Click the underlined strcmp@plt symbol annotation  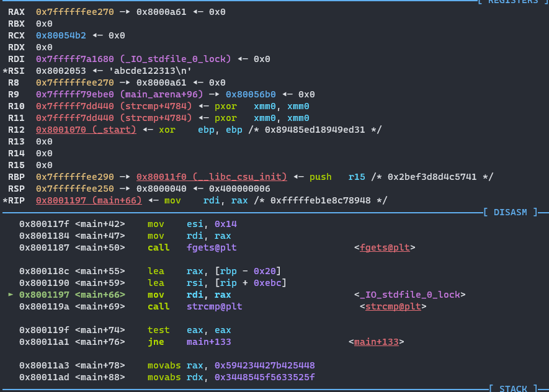pos(392,306)
